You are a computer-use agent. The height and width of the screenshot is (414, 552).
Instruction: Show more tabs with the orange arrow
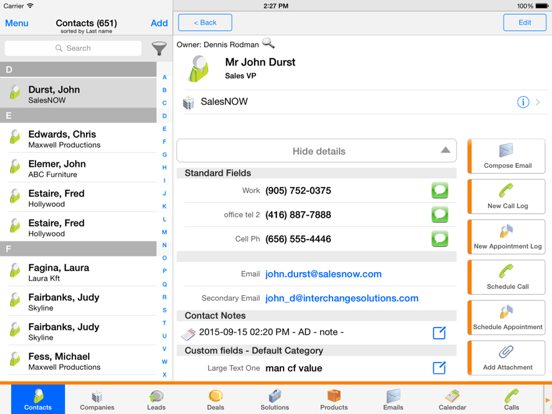pos(547,400)
